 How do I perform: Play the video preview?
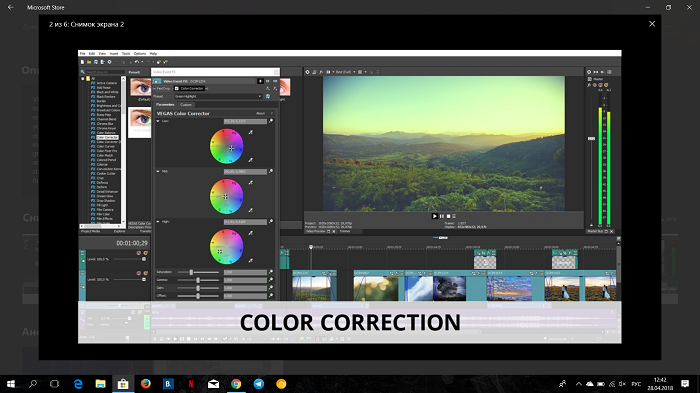click(434, 216)
